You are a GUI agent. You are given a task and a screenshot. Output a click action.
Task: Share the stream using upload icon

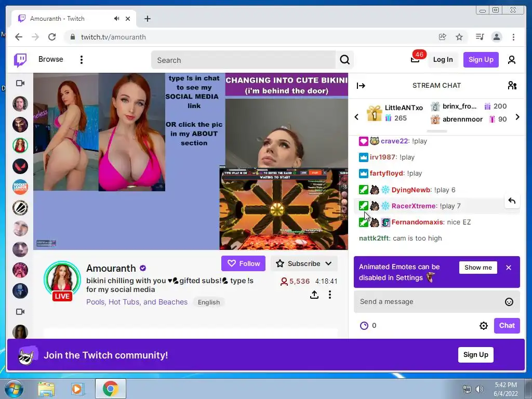click(314, 295)
